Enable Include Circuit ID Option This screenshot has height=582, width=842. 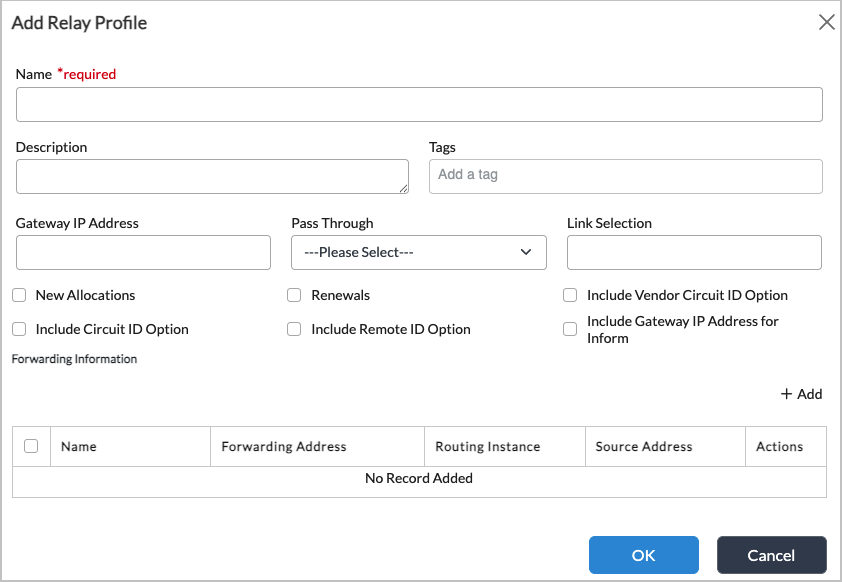click(x=19, y=329)
